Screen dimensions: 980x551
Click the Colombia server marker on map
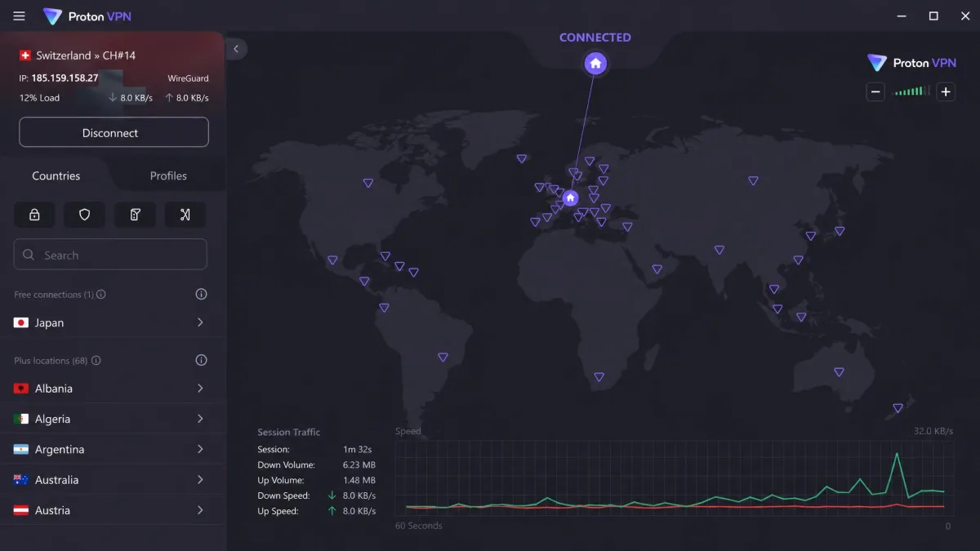click(x=384, y=309)
